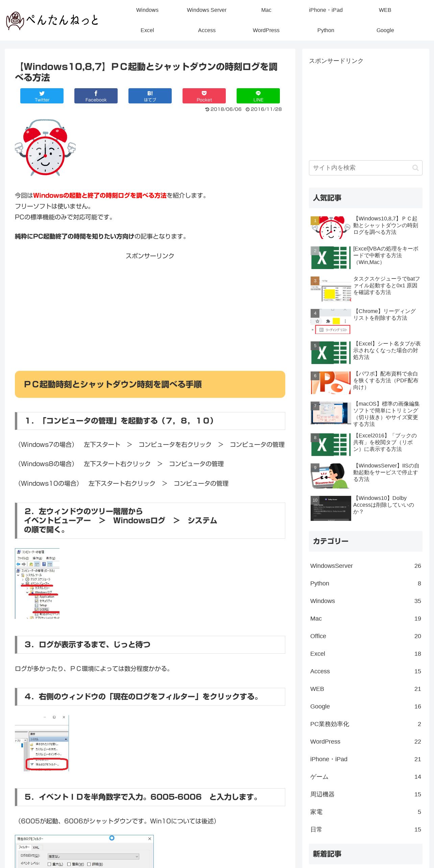Image resolution: width=434 pixels, height=868 pixels.
Task: Open Google category with 16 posts
Action: coord(366,706)
